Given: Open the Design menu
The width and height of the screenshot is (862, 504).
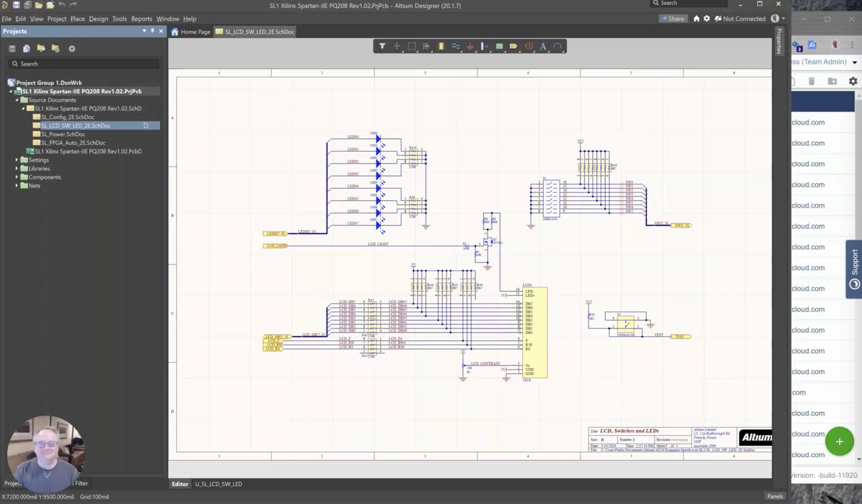Looking at the screenshot, I should coord(99,19).
